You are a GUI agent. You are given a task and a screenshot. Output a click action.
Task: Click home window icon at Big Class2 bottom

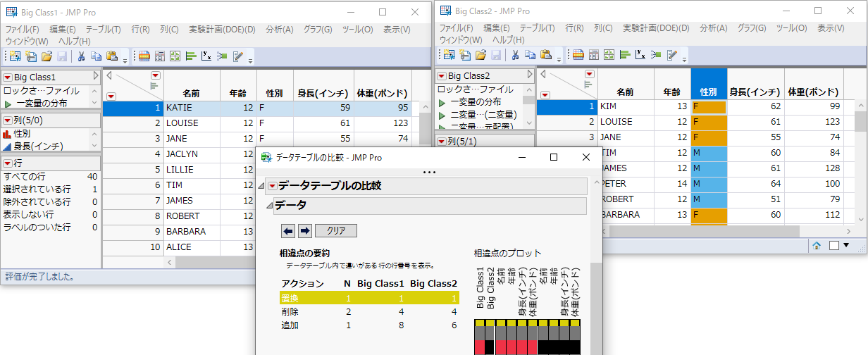[x=817, y=245]
